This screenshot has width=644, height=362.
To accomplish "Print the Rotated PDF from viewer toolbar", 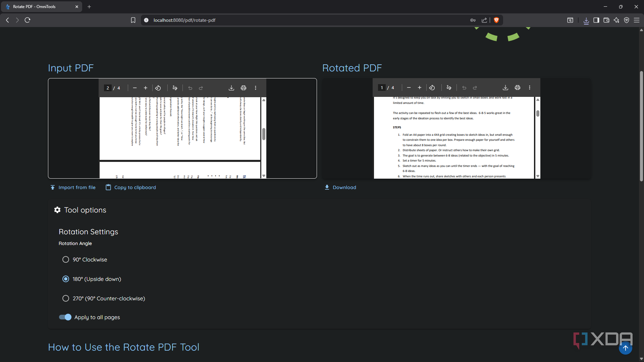I will pyautogui.click(x=518, y=88).
